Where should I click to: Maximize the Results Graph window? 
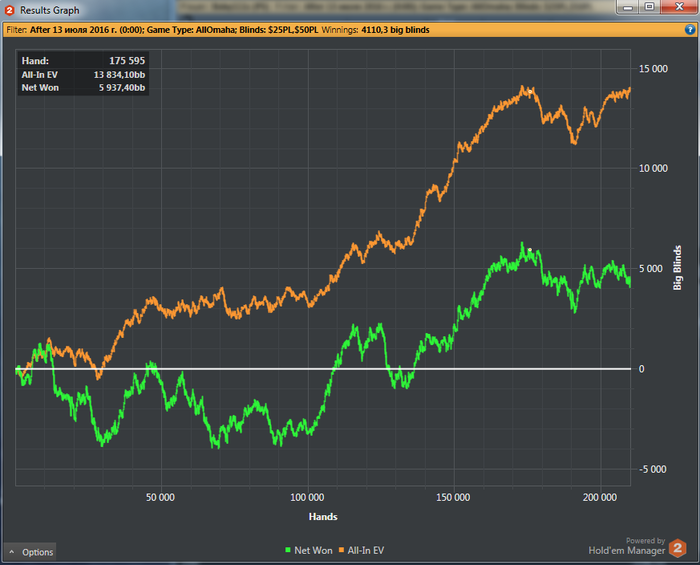[650, 7]
